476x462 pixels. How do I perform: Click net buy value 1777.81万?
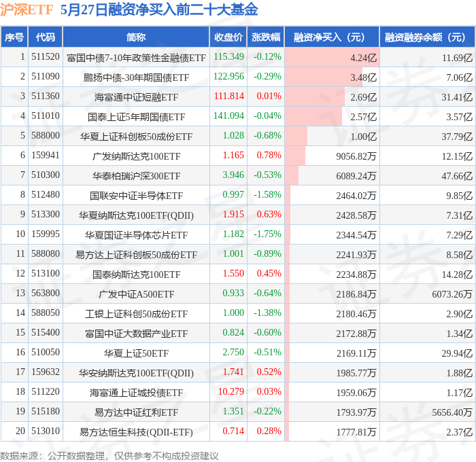coord(356,432)
